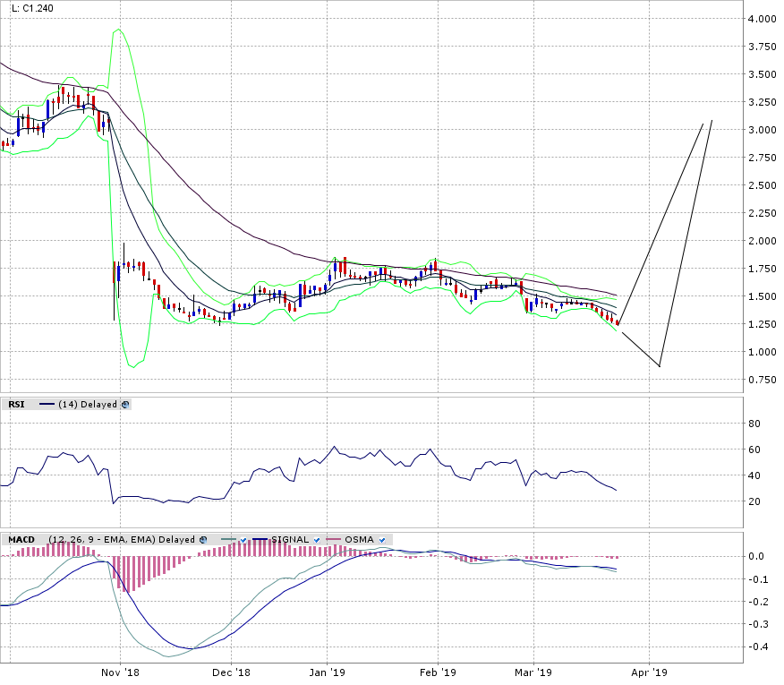Select the MACD indicator panel title
The width and height of the screenshot is (784, 685).
pyautogui.click(x=21, y=540)
